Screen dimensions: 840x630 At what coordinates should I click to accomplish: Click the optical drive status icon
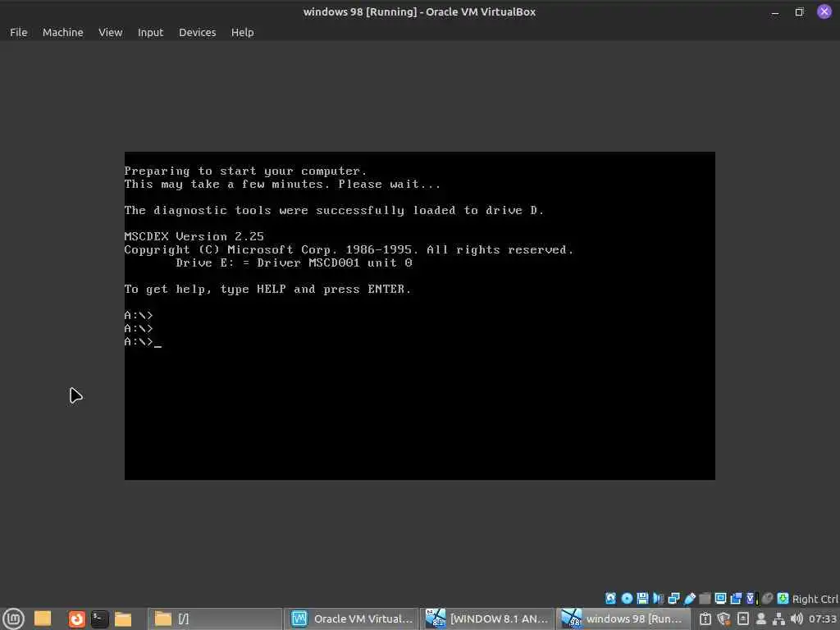point(626,598)
